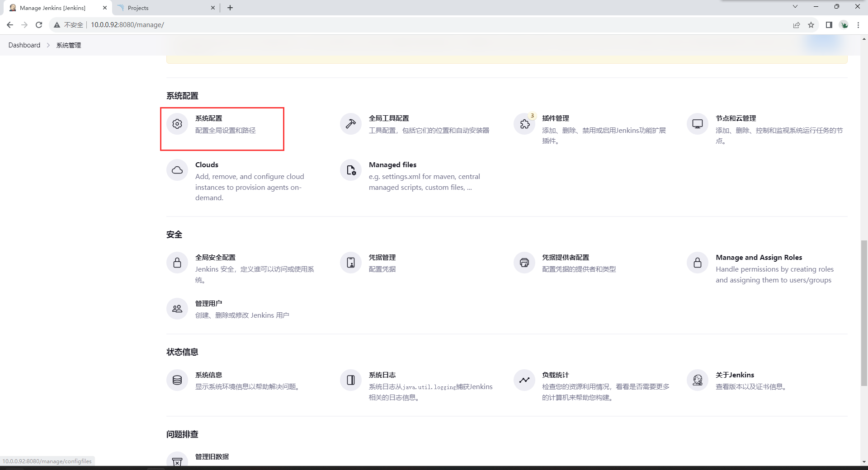
Task: Click the Dashboard breadcrumb link
Action: click(24, 45)
